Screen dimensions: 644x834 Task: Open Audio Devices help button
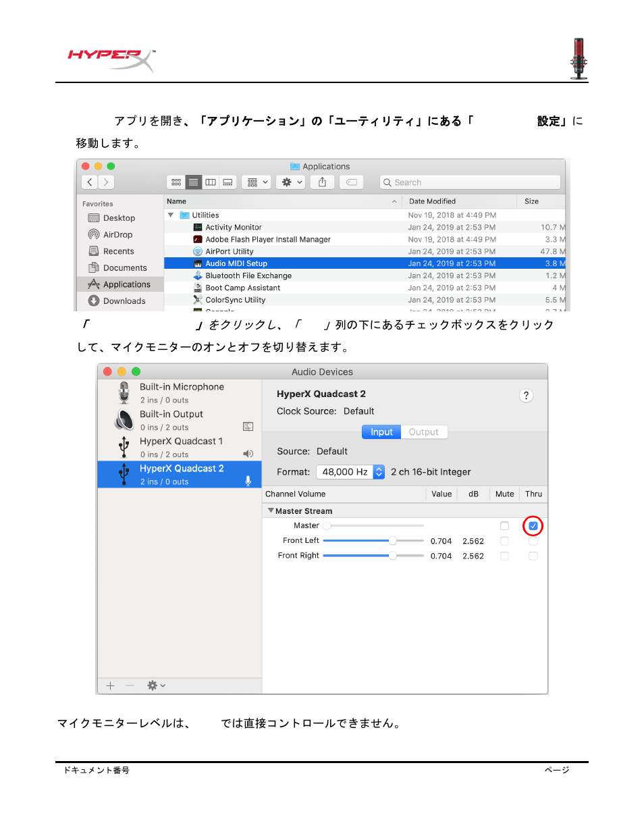[x=527, y=396]
